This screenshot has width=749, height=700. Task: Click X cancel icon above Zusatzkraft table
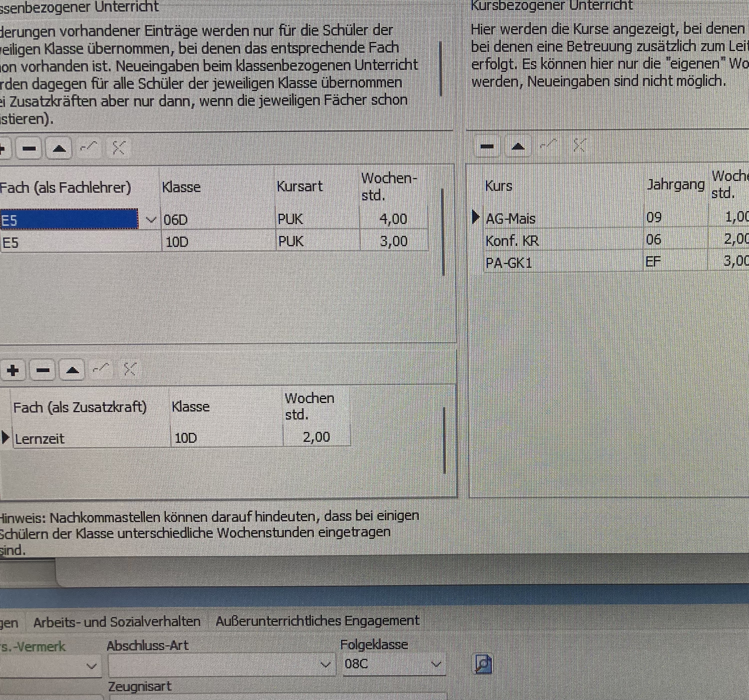coord(130,369)
